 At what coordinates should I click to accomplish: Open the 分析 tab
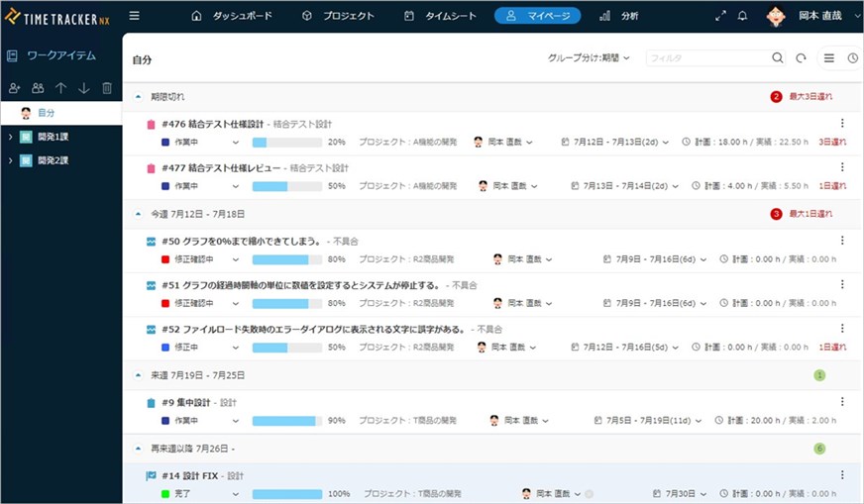coord(619,16)
